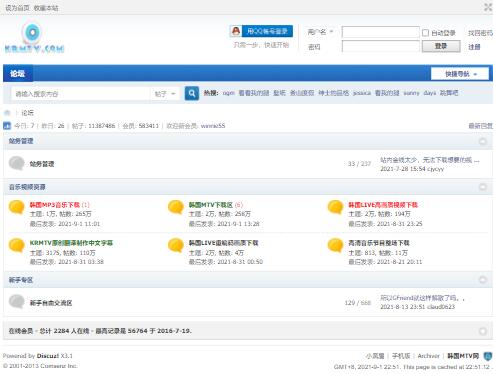Open the 帖子 search type dropdown

[165, 94]
